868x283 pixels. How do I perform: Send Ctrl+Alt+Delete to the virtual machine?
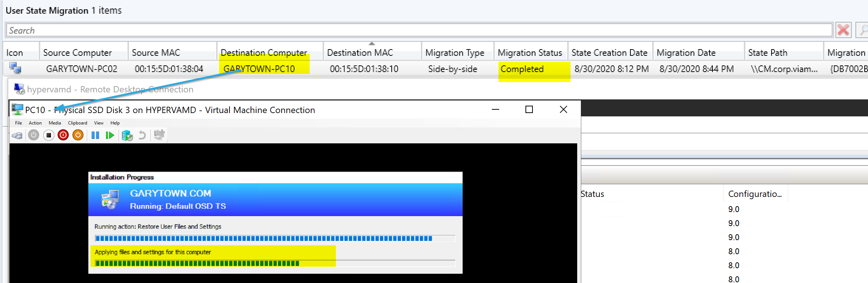(x=17, y=136)
